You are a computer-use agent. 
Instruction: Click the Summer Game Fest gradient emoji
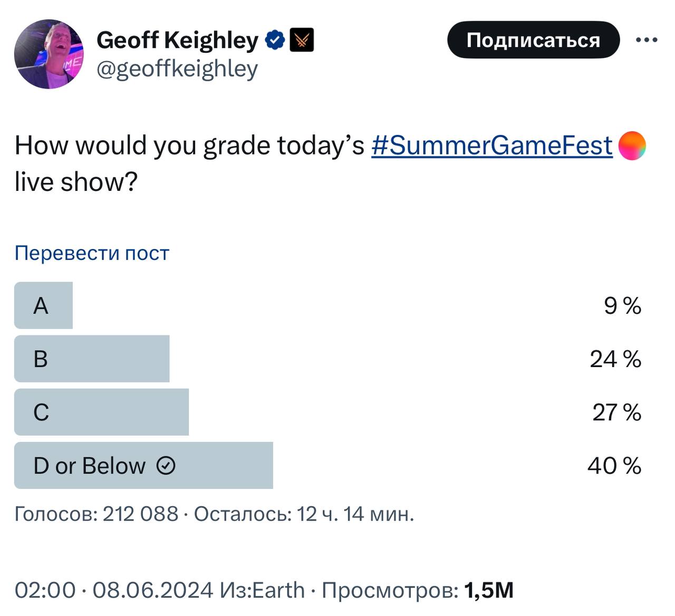(631, 146)
